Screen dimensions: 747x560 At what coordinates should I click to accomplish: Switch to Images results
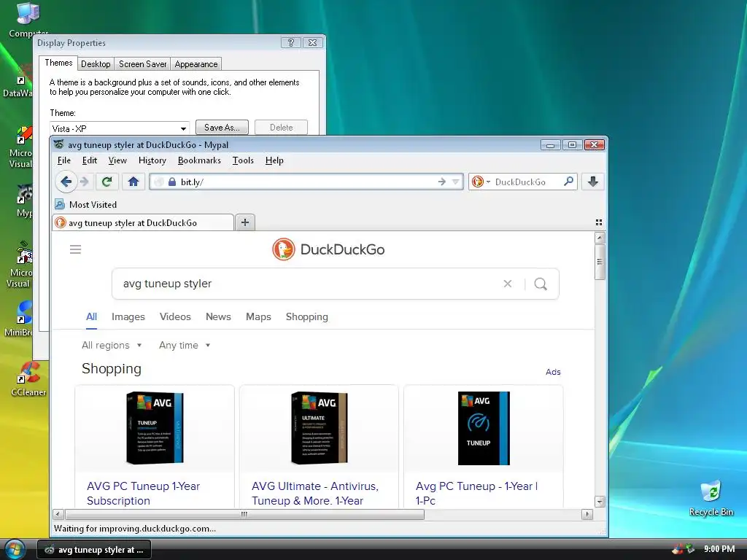click(x=128, y=317)
